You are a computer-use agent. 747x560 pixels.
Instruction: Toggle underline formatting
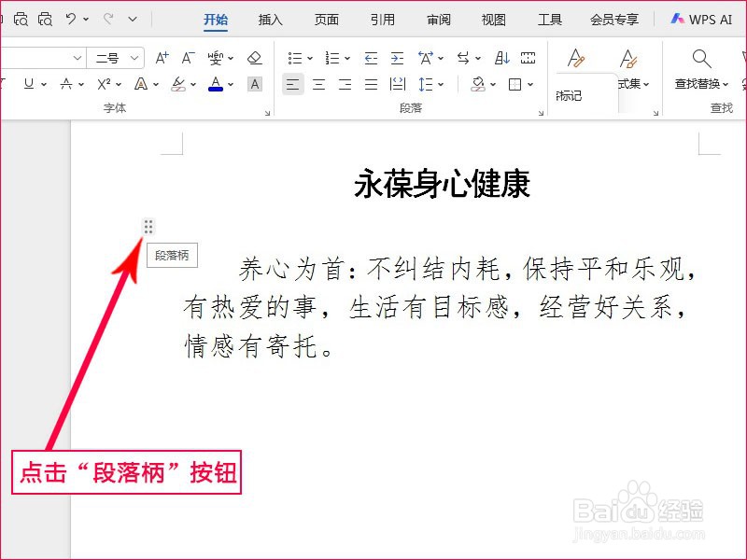(29, 83)
